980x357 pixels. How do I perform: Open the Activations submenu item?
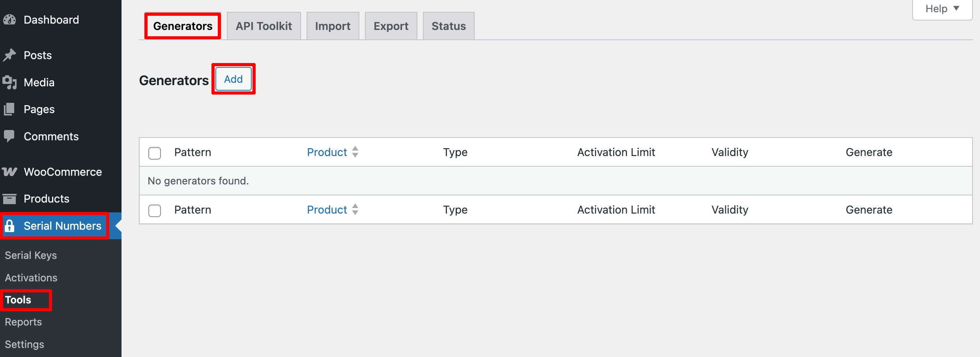point(31,278)
